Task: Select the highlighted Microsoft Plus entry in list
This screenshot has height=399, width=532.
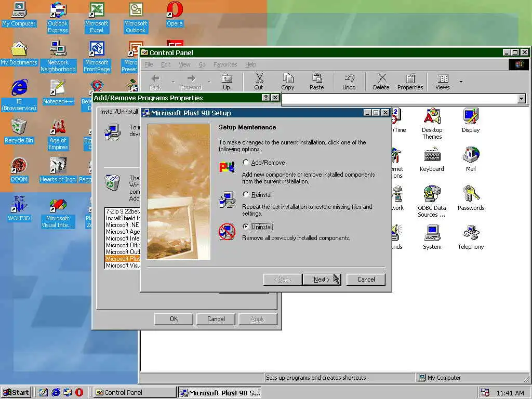Action: [x=123, y=259]
